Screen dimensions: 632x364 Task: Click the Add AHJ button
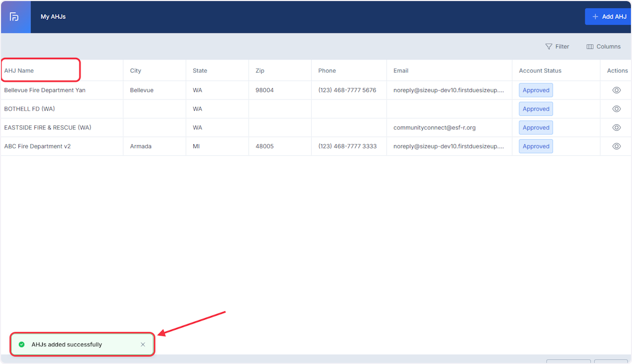pos(609,17)
